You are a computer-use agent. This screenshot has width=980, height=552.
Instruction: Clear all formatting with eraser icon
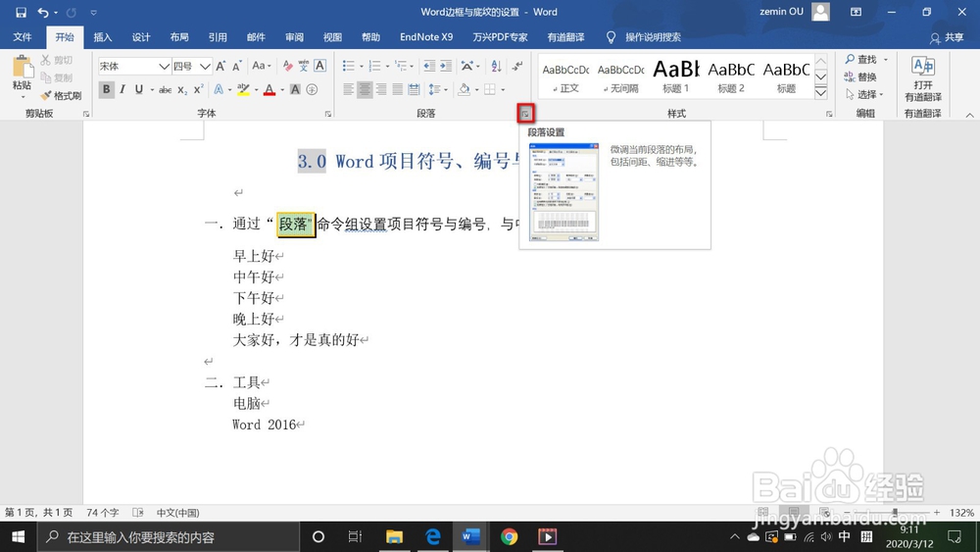click(287, 66)
